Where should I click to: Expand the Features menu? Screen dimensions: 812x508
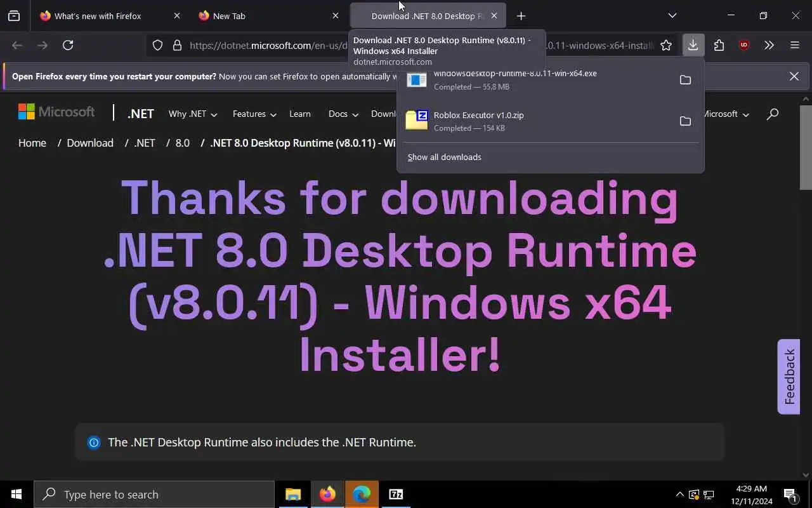(254, 114)
